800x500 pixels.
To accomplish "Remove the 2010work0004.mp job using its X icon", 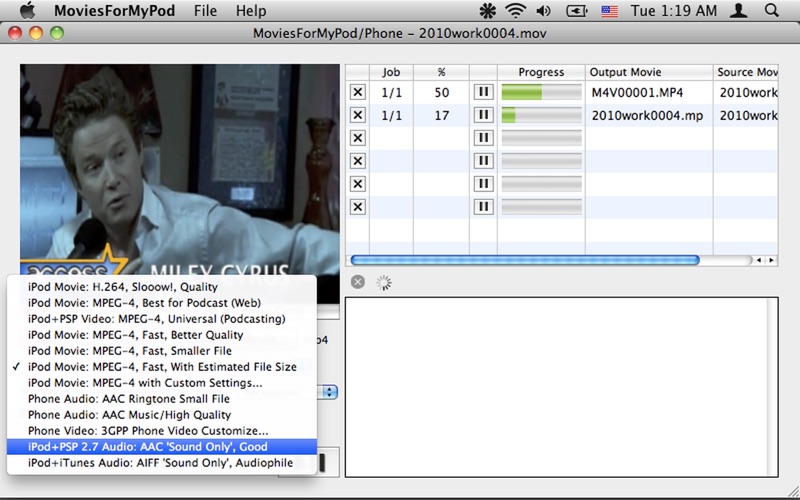I will point(357,115).
